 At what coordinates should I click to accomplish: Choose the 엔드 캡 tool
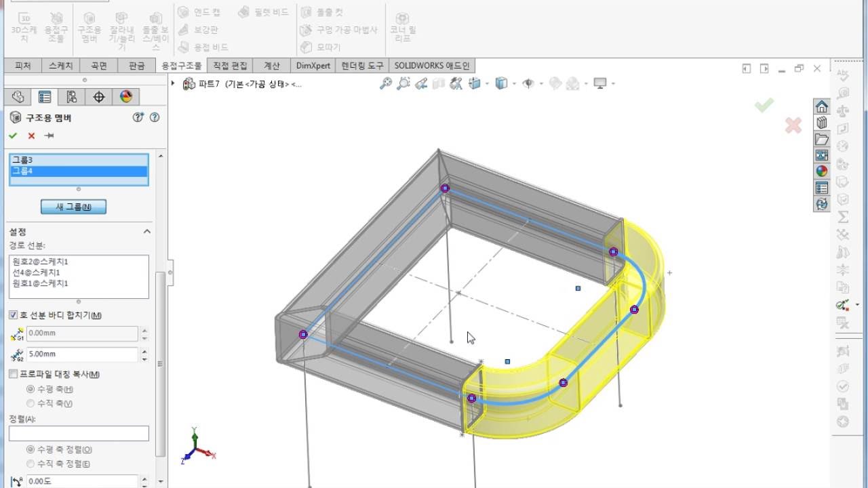199,12
